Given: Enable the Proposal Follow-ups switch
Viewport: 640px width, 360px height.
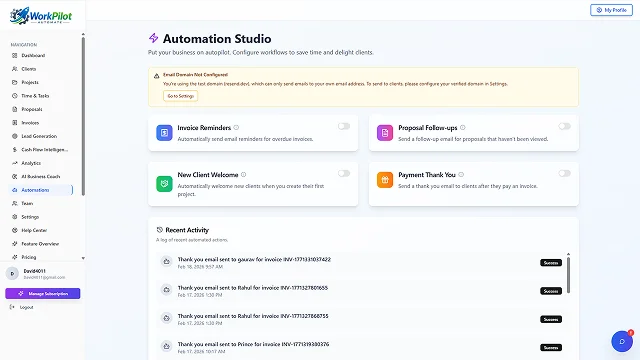Looking at the screenshot, I should coord(564,127).
